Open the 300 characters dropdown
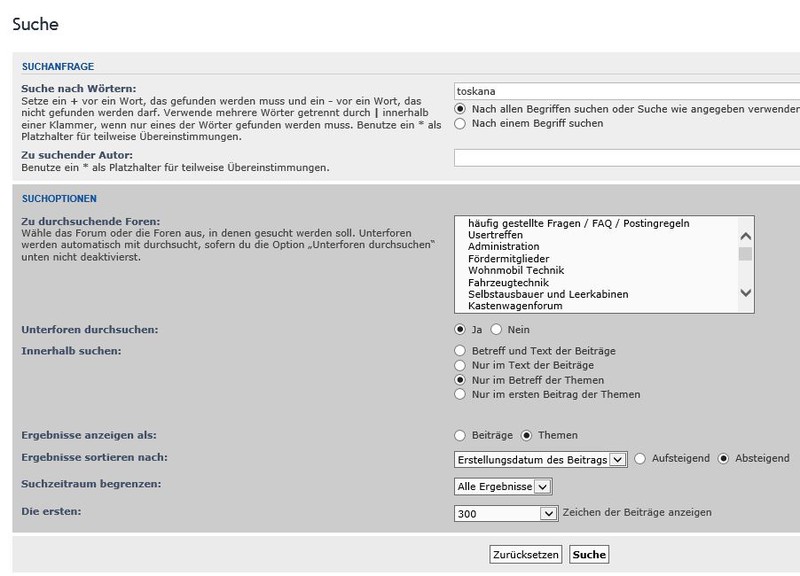This screenshot has height=576, width=800. pyautogui.click(x=505, y=513)
